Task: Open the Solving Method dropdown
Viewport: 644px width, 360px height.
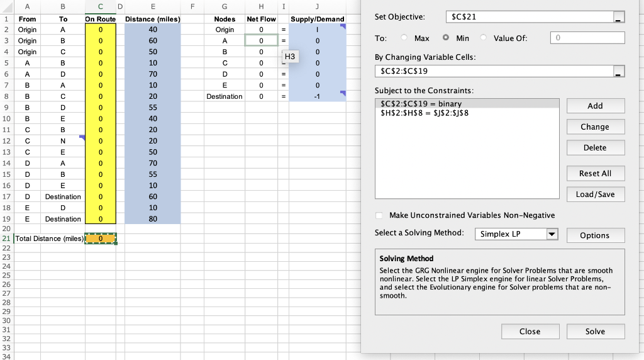Action: click(x=552, y=234)
